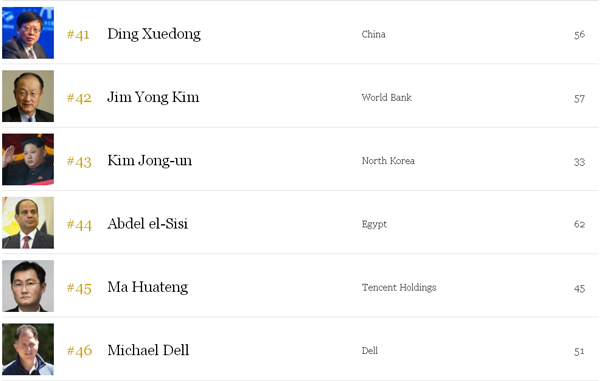Click the North Korea country label
This screenshot has height=381, width=600.
tap(388, 161)
